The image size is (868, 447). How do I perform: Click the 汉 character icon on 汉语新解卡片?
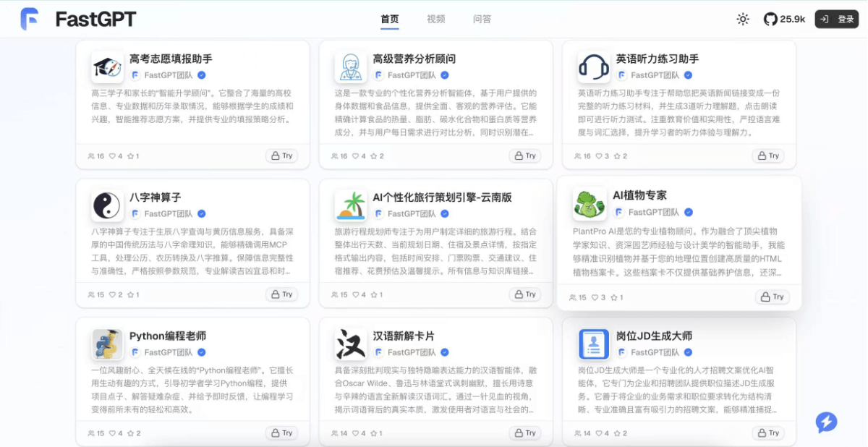(x=349, y=342)
